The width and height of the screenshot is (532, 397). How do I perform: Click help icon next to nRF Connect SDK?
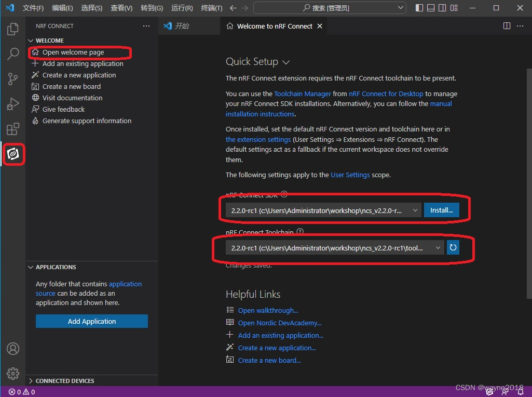[x=284, y=194]
